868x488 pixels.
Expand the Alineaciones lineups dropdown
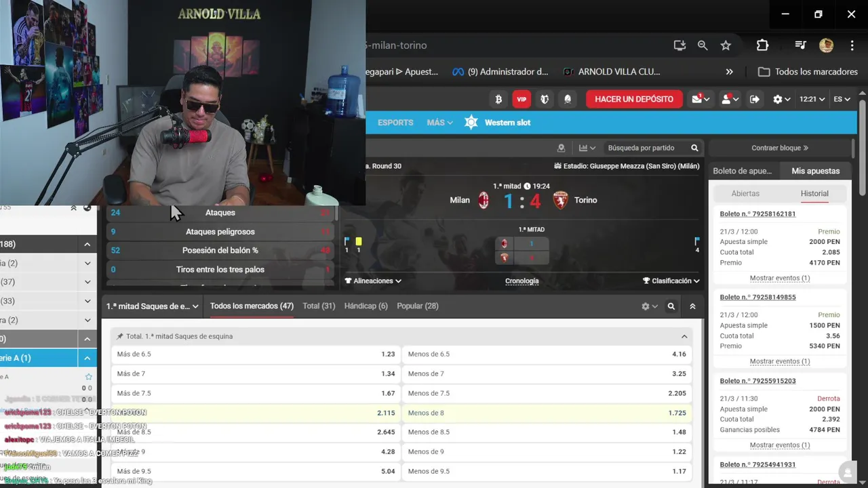(373, 281)
